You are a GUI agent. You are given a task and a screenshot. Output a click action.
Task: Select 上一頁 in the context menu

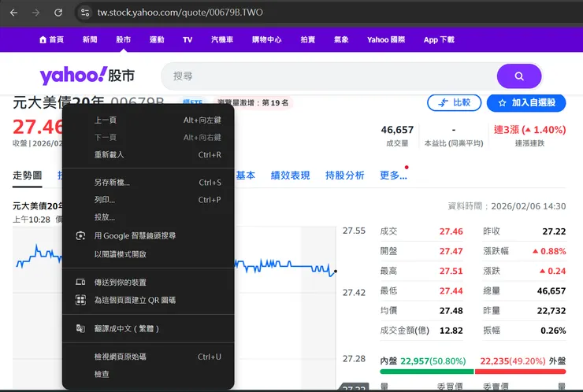point(148,120)
